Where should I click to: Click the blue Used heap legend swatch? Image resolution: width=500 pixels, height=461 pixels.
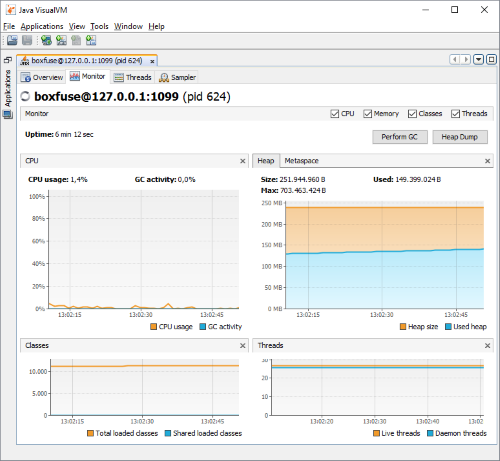click(448, 326)
